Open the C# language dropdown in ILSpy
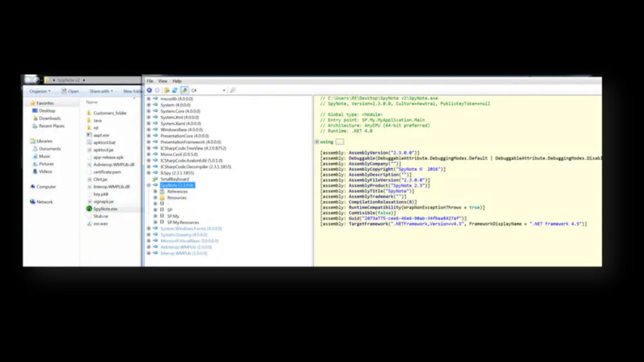 208,90
